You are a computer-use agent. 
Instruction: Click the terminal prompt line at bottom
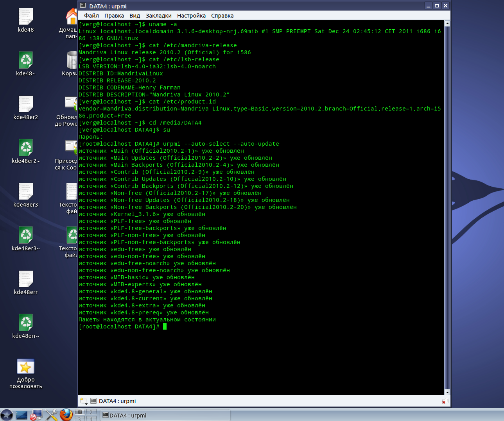tap(122, 326)
